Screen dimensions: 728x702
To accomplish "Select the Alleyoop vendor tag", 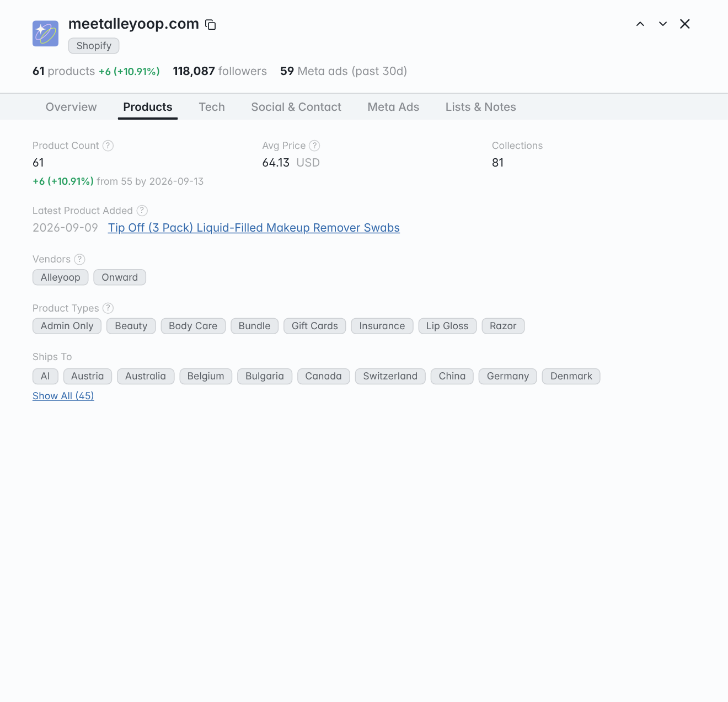I will [x=61, y=277].
